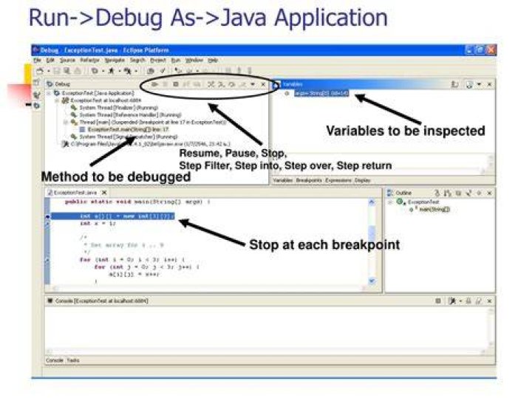Viewport: 532px width, 398px height.
Task: Select ExceptionTest [Java Application] in Debug tree
Action: tap(98, 93)
